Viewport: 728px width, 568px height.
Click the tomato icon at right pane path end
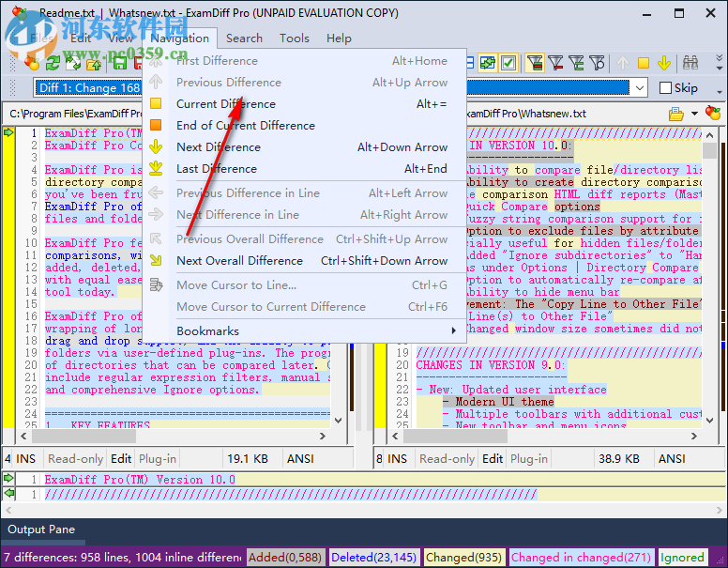[x=713, y=113]
